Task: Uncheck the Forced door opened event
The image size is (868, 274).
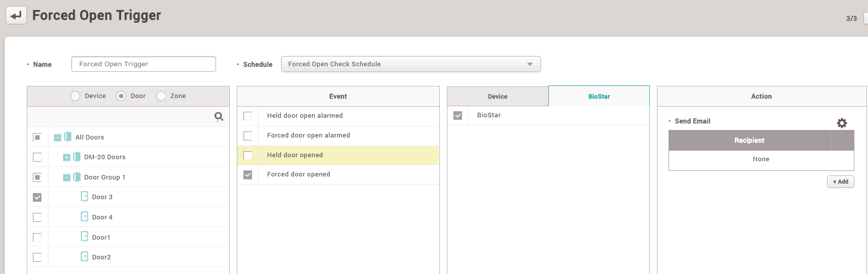Action: coord(248,174)
